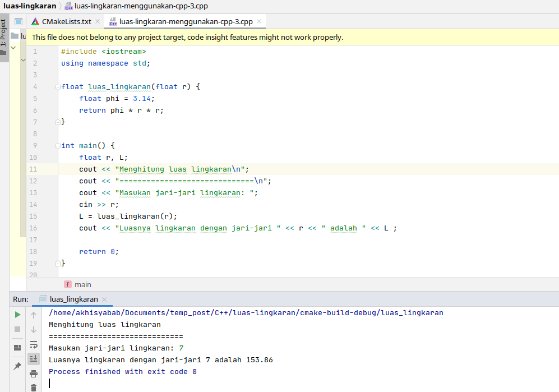Click fold end marker on line 7
Viewport: 559px width, 392px height.
tap(58, 122)
